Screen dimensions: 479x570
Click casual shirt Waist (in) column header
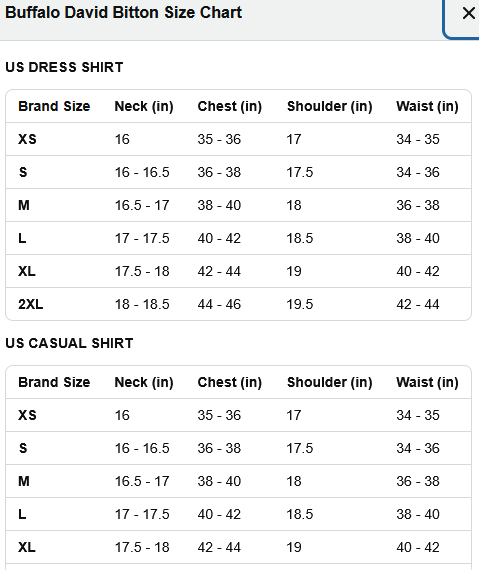[x=427, y=382]
